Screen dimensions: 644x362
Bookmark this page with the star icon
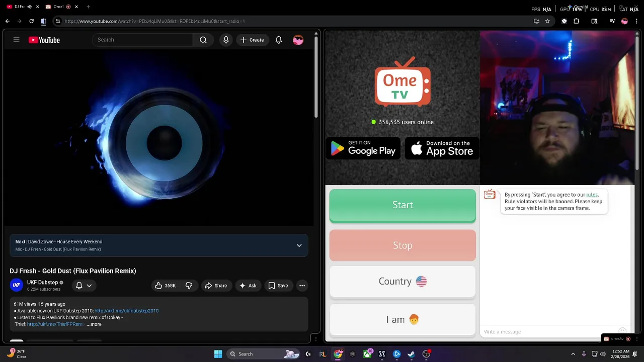click(x=547, y=21)
